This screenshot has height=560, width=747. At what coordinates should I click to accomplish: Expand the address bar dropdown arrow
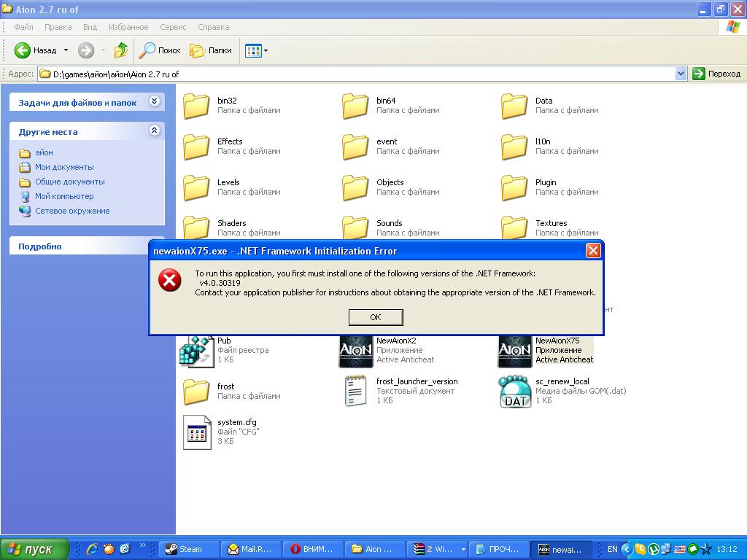[681, 74]
